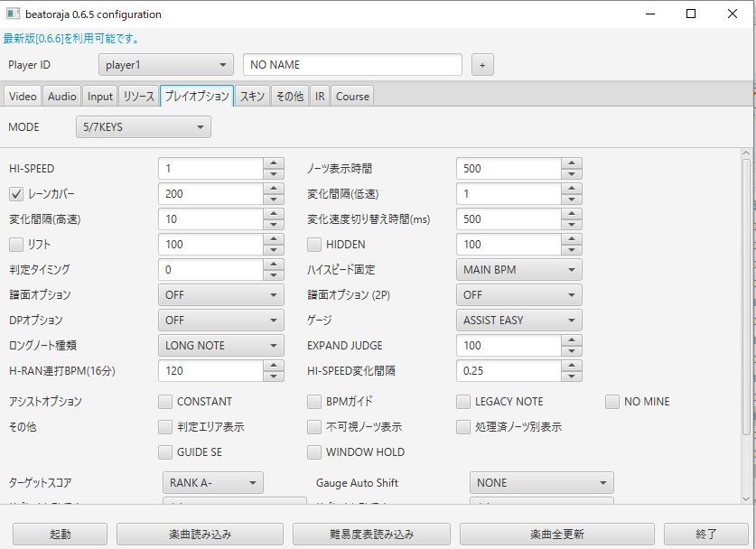Open the DPオプション dropdown
Viewport: 756px width, 549px height.
pyautogui.click(x=220, y=320)
